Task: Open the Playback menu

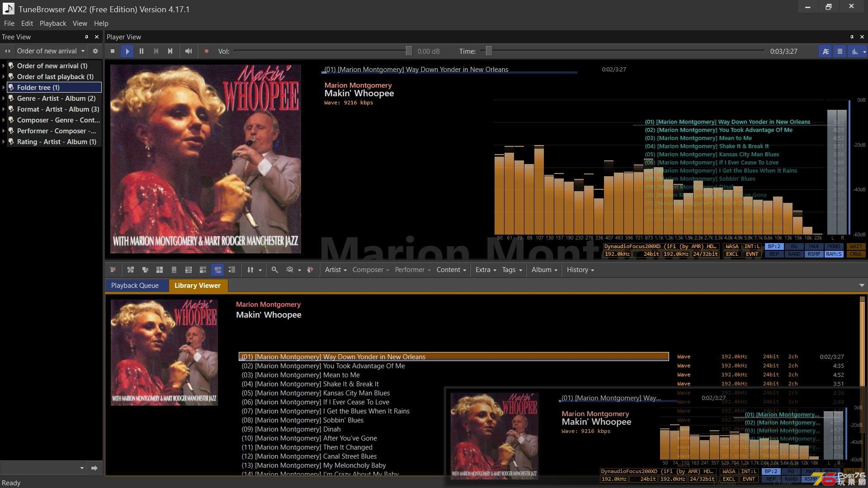Action: click(x=53, y=23)
